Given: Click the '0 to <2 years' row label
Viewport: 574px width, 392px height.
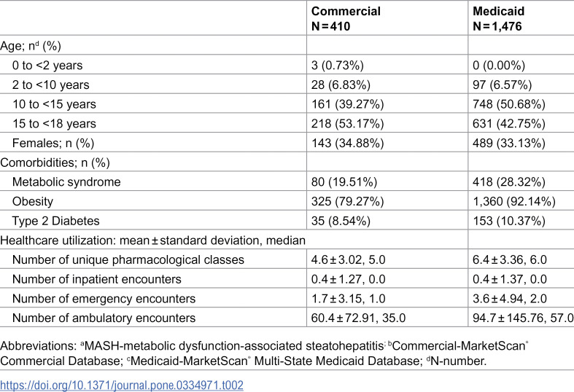Looking at the screenshot, I should 47,65.
